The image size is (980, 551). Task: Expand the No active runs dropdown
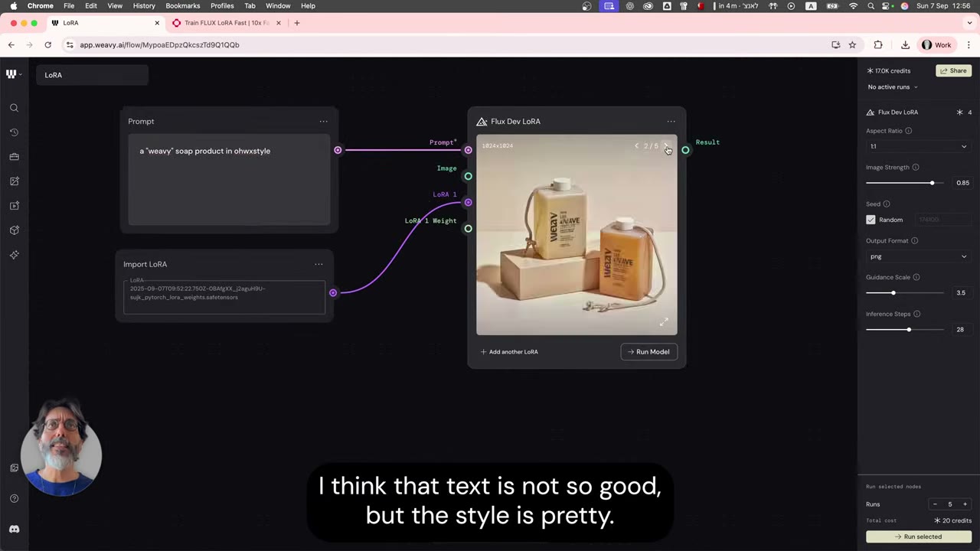(893, 87)
